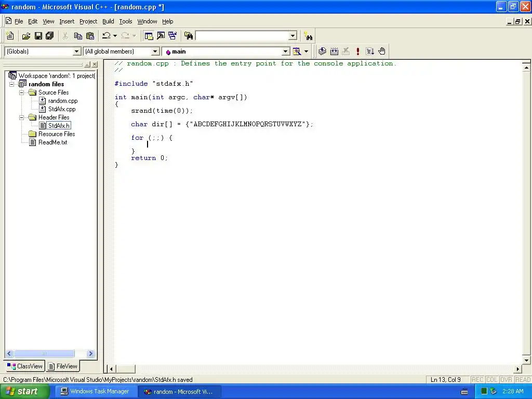
Task: Click the 'return 0;' line in editor
Action: tap(149, 158)
